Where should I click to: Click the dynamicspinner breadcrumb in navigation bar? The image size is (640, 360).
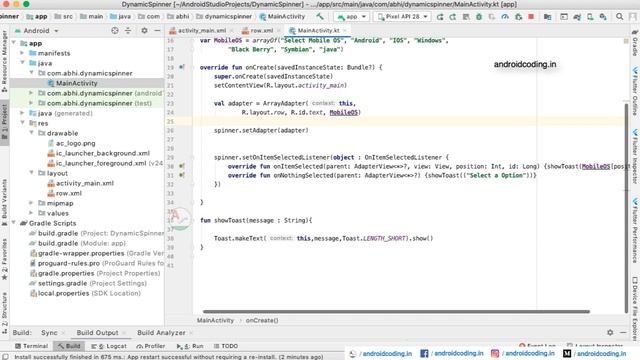click(224, 17)
